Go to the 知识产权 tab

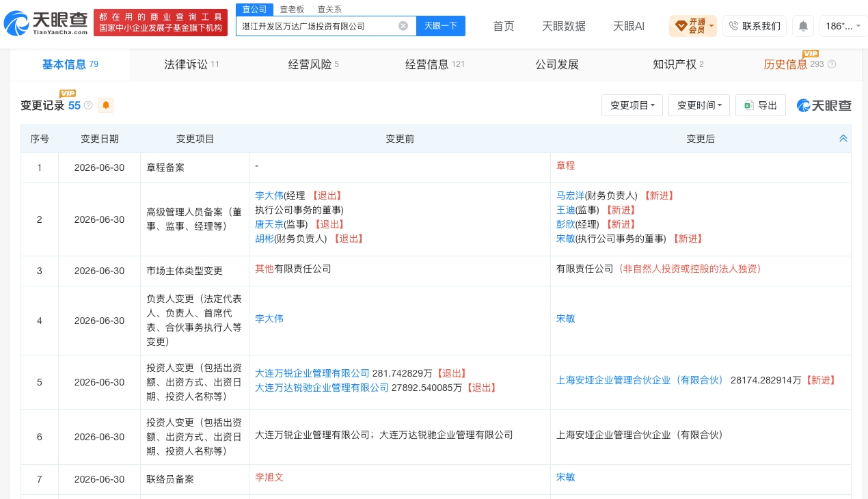pos(678,64)
